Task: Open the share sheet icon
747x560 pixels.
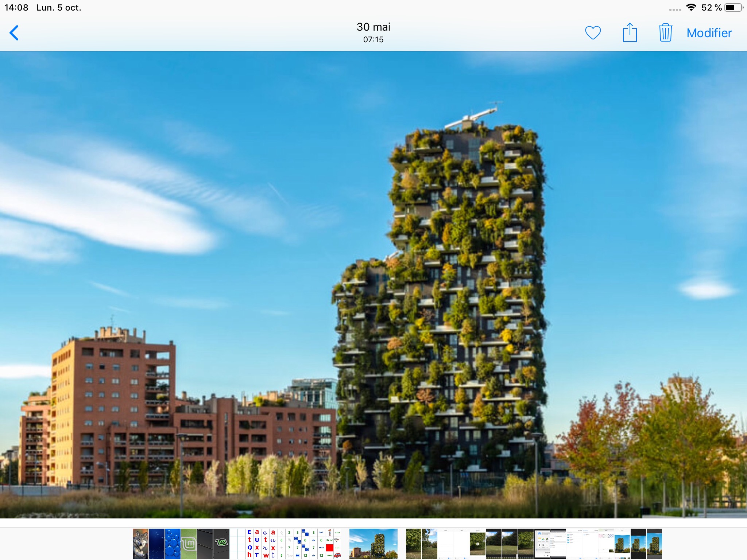Action: 630,33
